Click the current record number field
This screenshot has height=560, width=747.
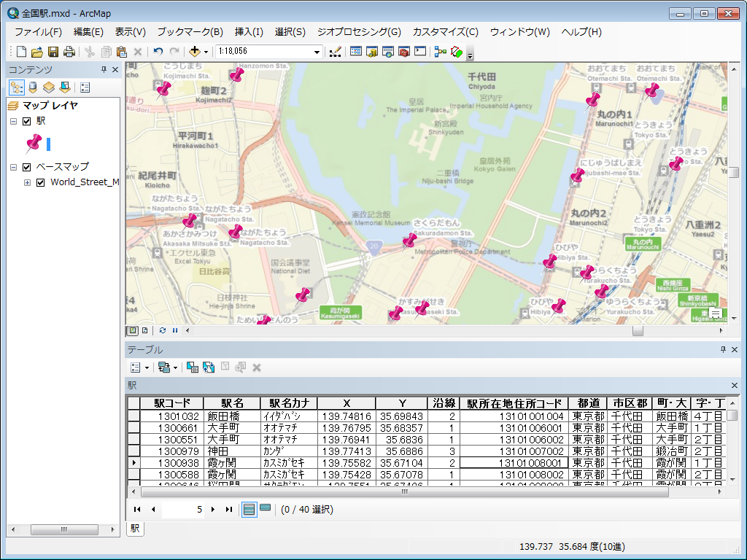point(182,510)
